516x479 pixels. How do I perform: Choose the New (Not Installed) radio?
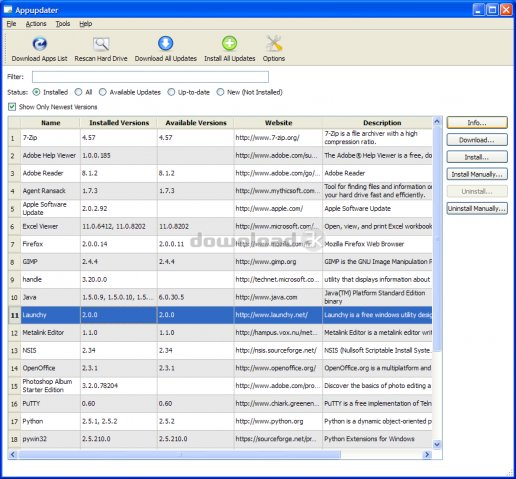point(220,92)
